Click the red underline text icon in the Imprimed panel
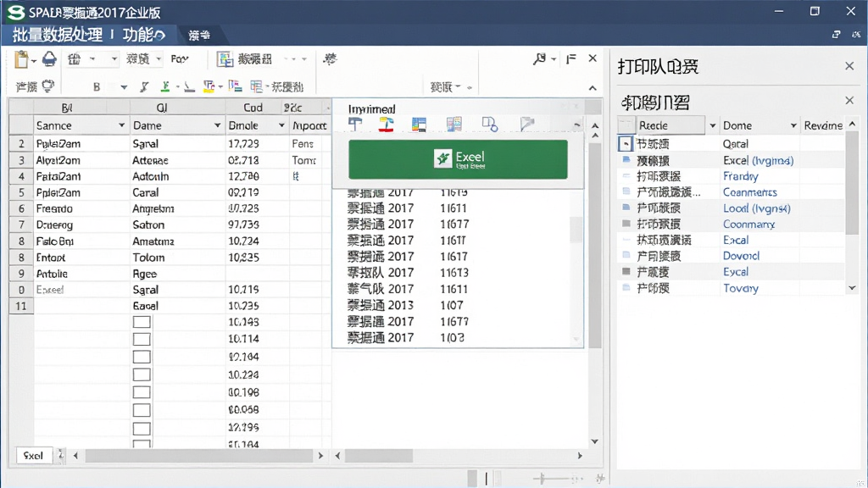Screen dimensions: 868x488 coord(387,125)
